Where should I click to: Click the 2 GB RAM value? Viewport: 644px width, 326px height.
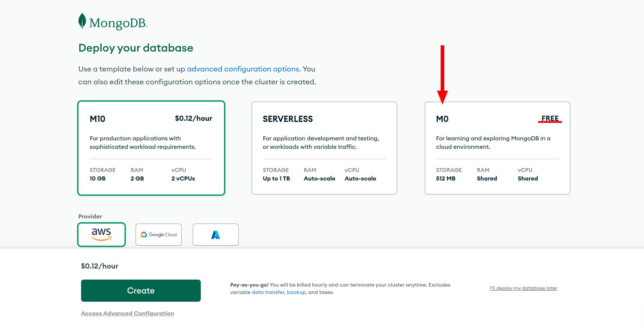coord(137,178)
